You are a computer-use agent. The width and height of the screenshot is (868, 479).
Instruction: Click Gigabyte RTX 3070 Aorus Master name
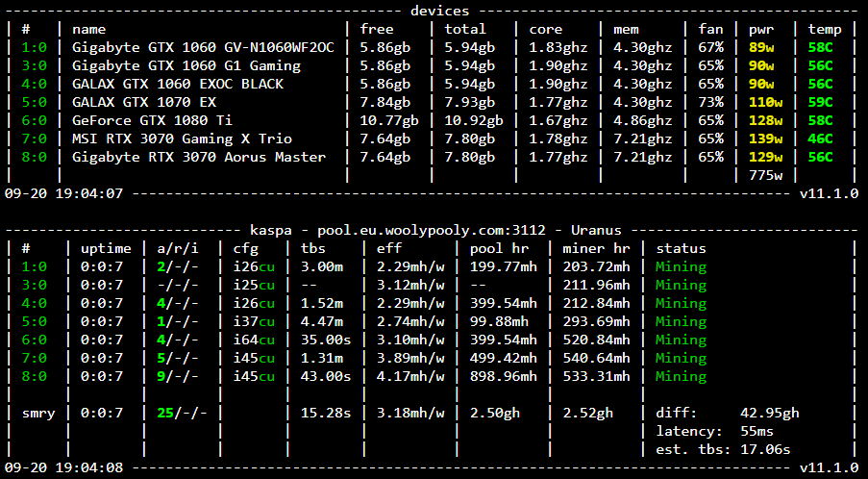[x=199, y=158]
